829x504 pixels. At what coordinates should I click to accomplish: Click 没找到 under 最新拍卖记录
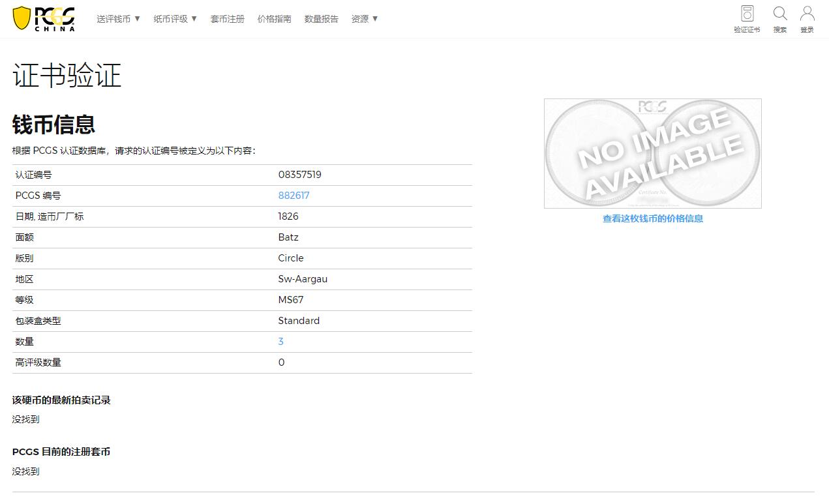pyautogui.click(x=26, y=419)
